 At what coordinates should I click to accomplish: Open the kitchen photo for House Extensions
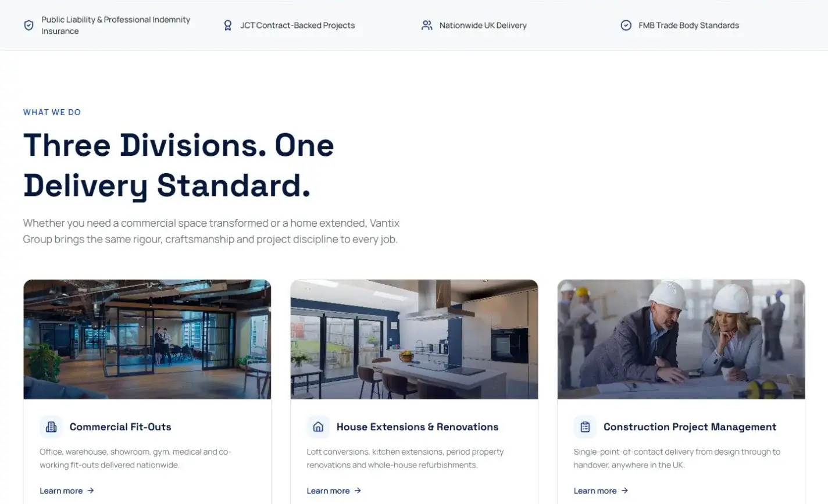414,339
